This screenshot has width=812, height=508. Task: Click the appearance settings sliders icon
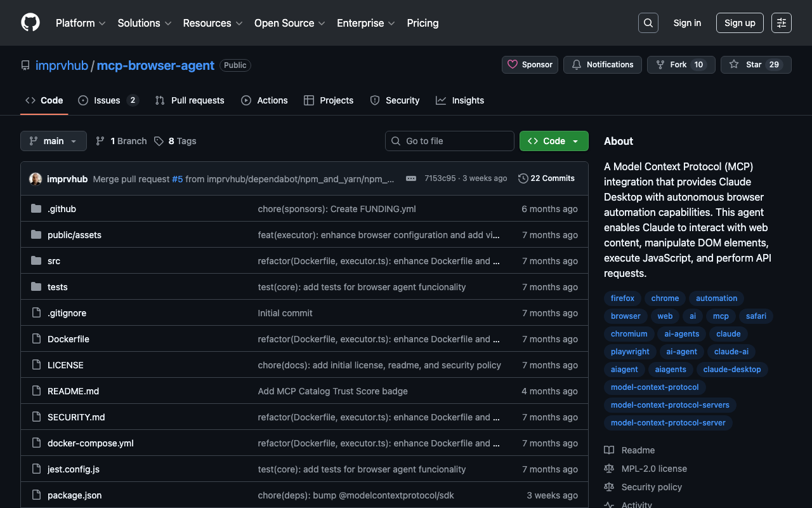[x=782, y=23]
